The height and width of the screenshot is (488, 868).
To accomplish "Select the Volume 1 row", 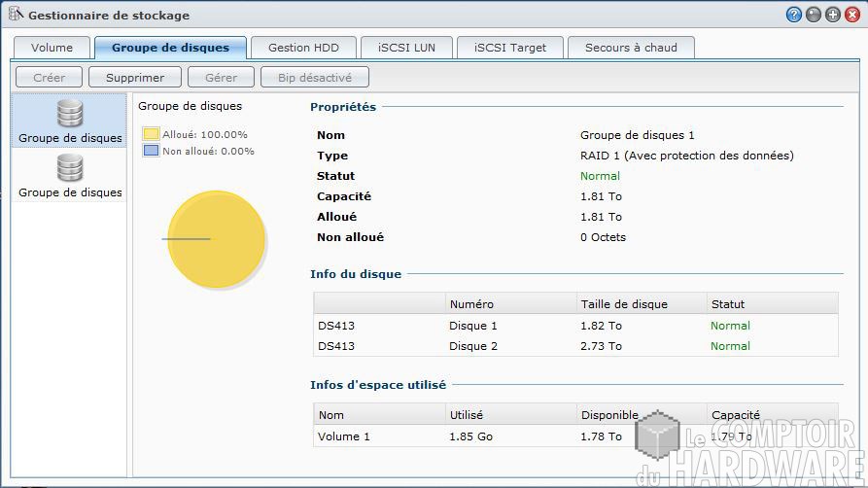I will [x=575, y=436].
